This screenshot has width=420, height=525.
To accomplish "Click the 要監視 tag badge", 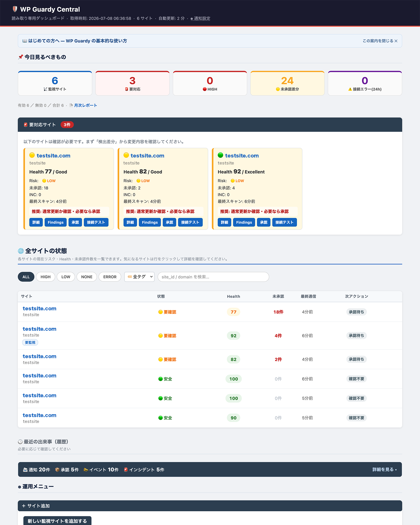I will click(x=30, y=342).
